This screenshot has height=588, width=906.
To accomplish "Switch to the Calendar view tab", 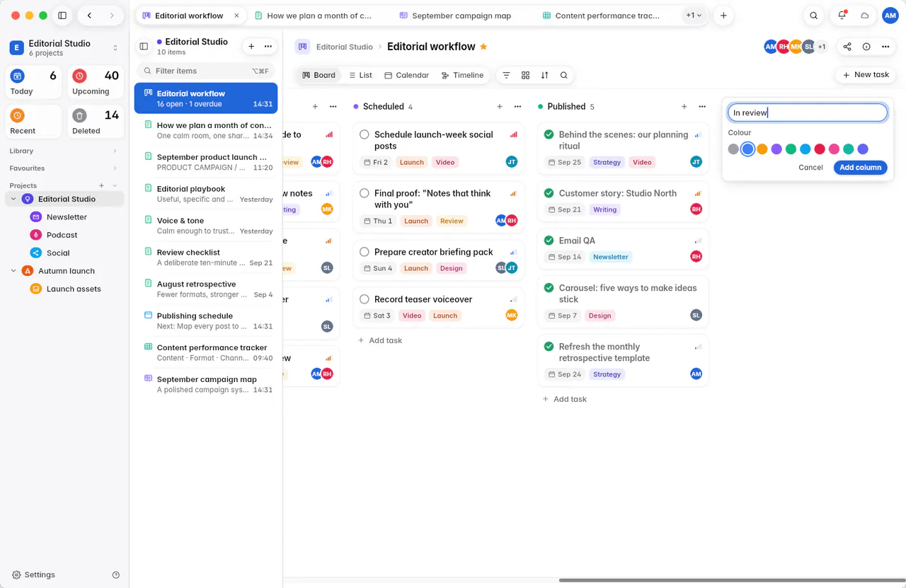I will (x=407, y=75).
